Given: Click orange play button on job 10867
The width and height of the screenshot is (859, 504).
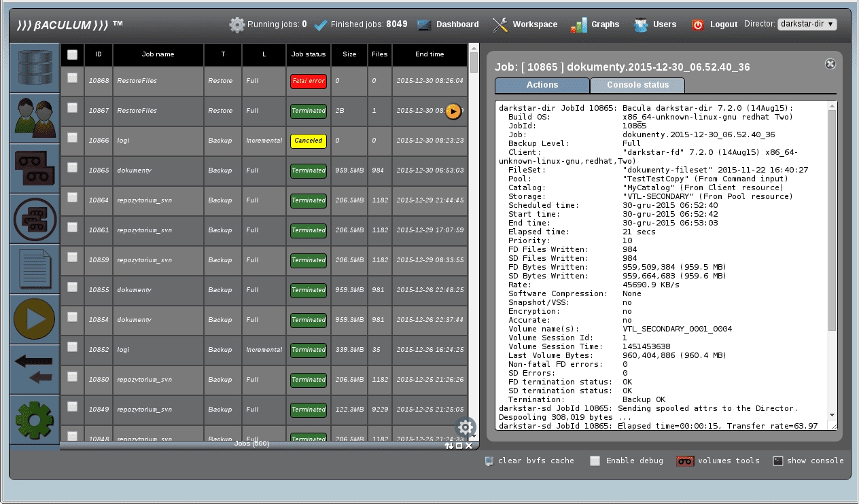Looking at the screenshot, I should tap(453, 111).
